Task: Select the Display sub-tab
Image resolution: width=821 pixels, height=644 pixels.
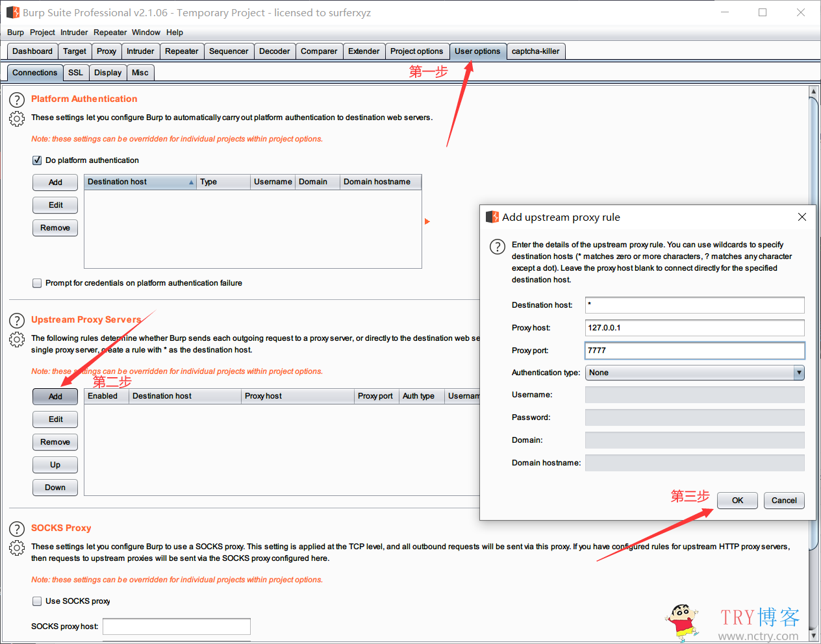Action: pyautogui.click(x=108, y=73)
